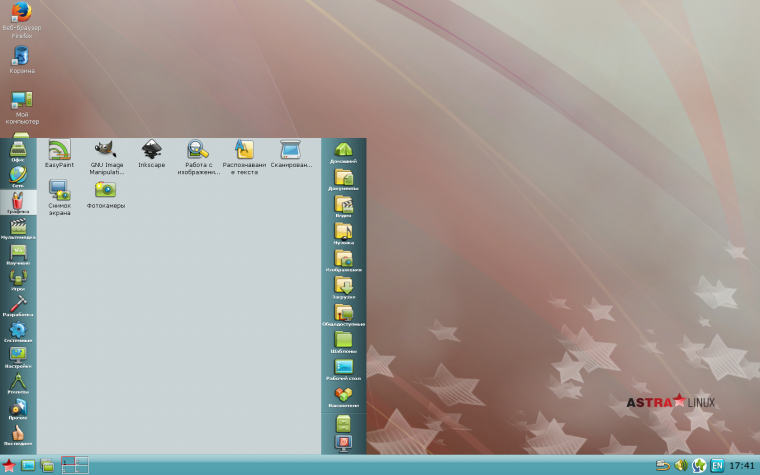The image size is (760, 475).
Task: Click the 17:41 clock in taskbar
Action: [742, 466]
